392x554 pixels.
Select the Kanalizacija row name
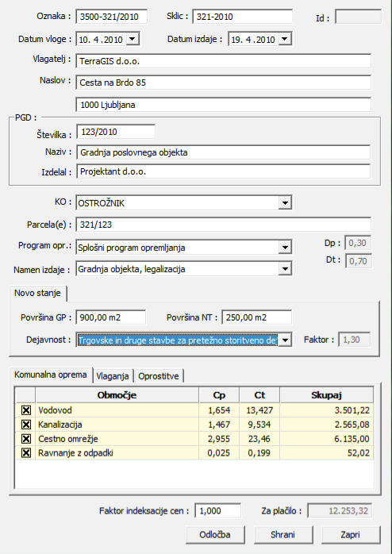point(60,425)
